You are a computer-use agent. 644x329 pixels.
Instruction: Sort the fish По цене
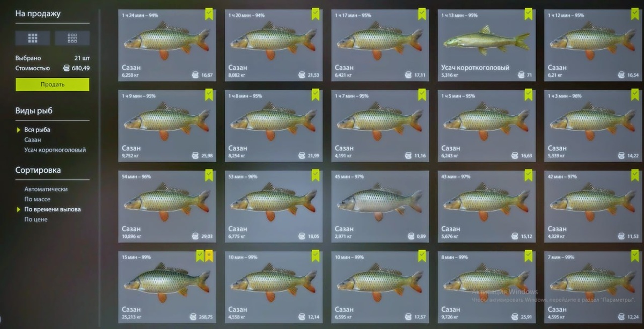point(35,219)
